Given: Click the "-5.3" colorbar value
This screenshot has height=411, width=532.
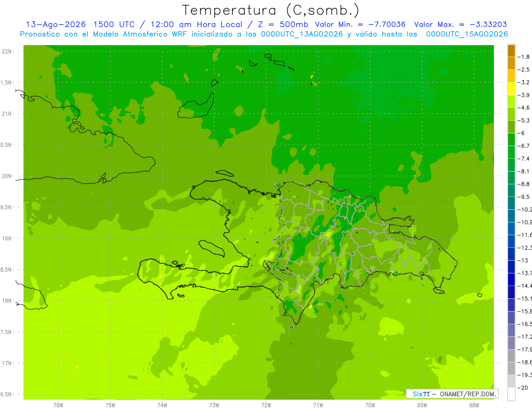Looking at the screenshot, I should (x=524, y=120).
